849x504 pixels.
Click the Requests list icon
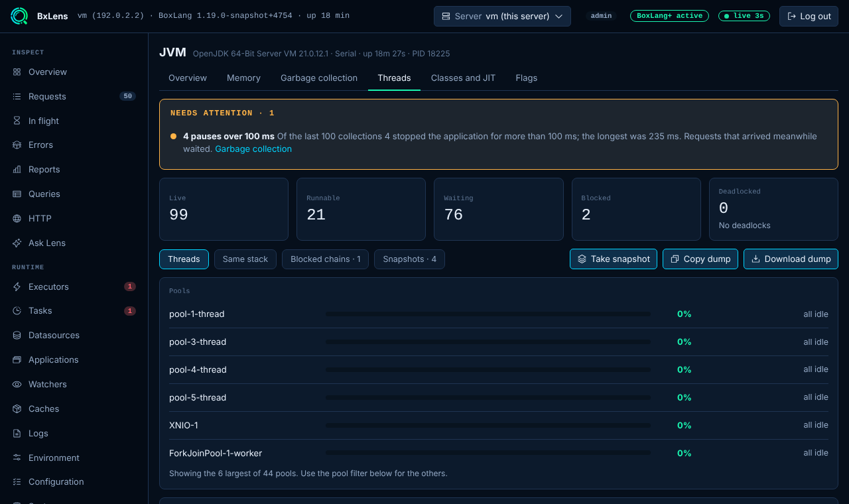(x=17, y=96)
